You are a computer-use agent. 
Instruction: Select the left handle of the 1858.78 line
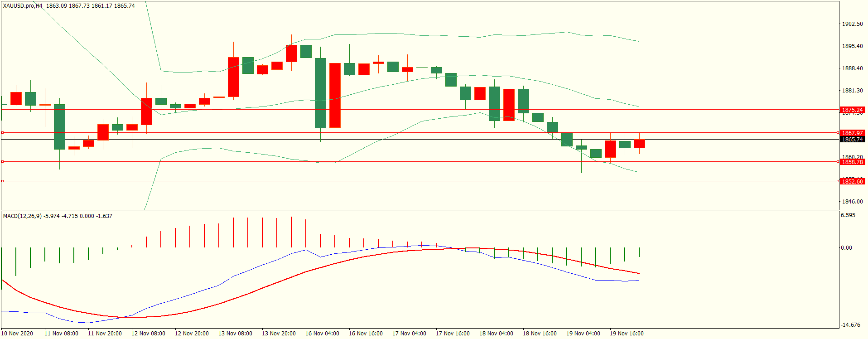tap(2, 161)
